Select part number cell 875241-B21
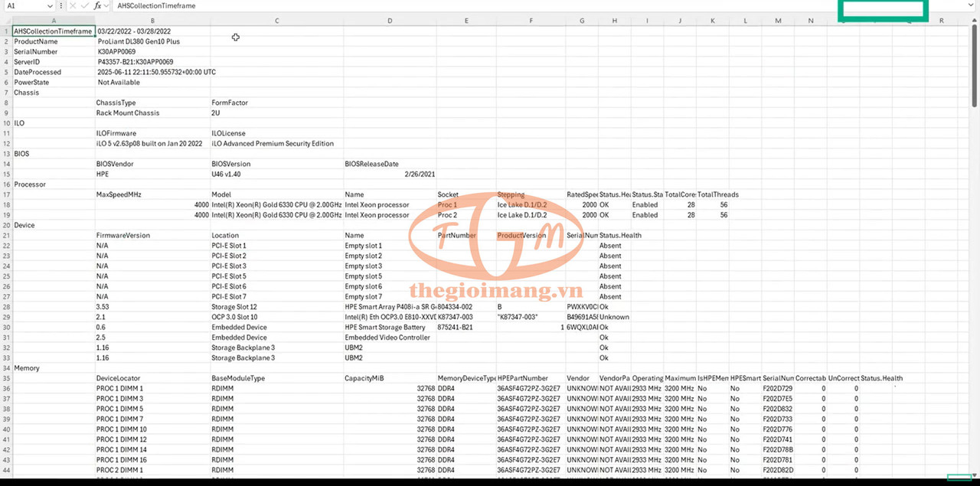Image resolution: width=980 pixels, height=486 pixels. point(465,327)
